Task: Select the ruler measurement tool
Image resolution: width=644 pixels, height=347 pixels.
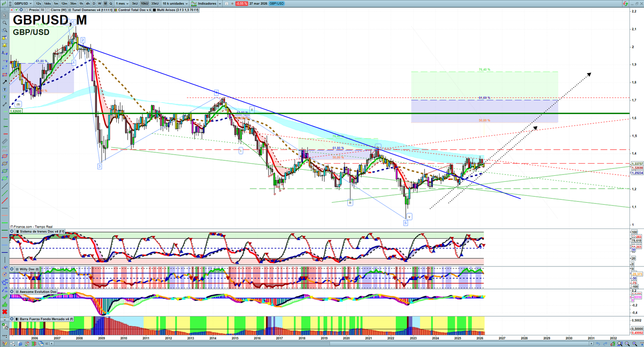Action: 4,141
